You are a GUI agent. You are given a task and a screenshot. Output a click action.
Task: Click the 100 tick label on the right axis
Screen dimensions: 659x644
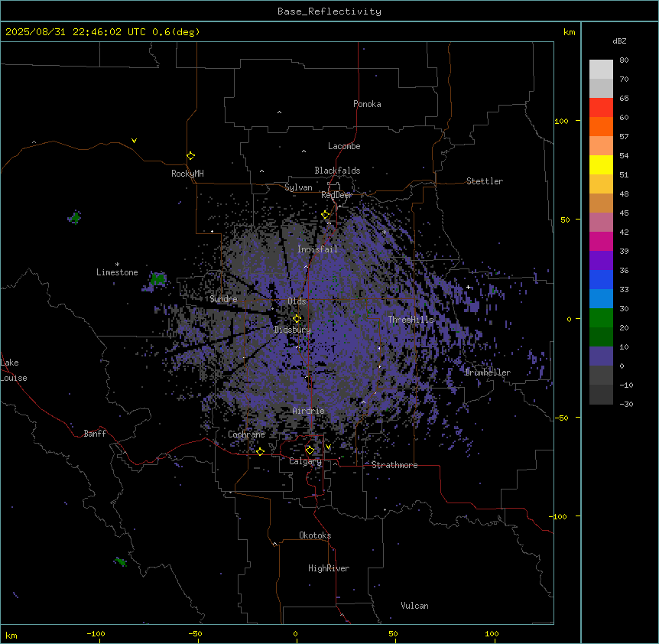pos(561,122)
